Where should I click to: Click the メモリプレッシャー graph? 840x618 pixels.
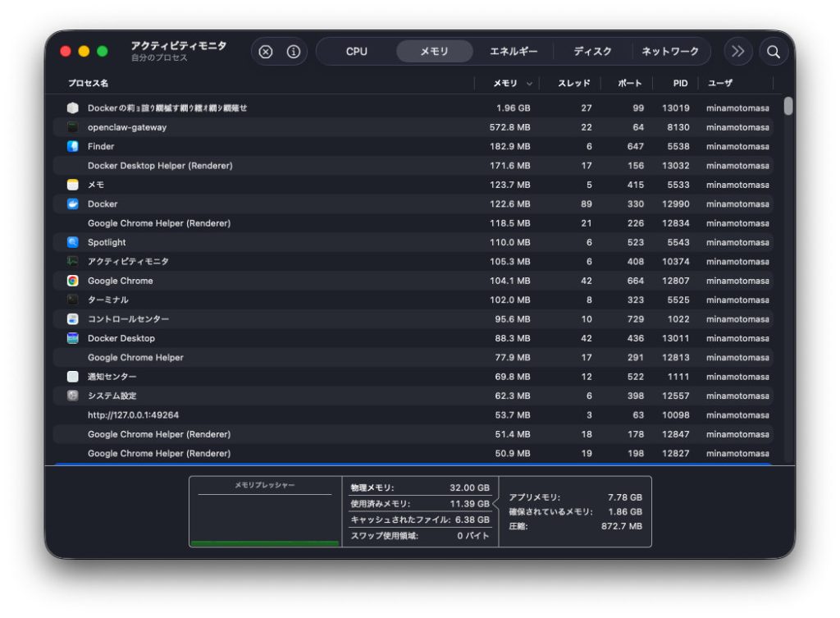pos(265,512)
